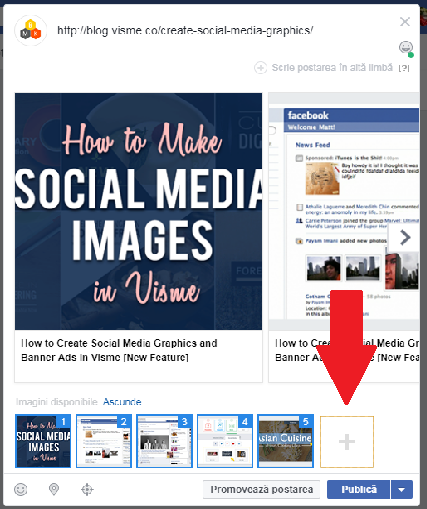Publish the post with 'Publică' button
427x509 pixels.
pyautogui.click(x=359, y=489)
